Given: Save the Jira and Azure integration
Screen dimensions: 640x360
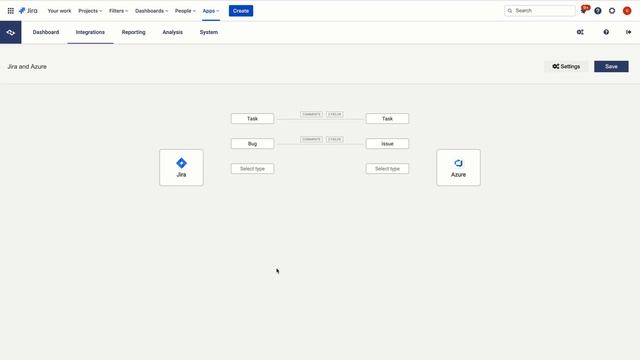Looking at the screenshot, I should [611, 67].
